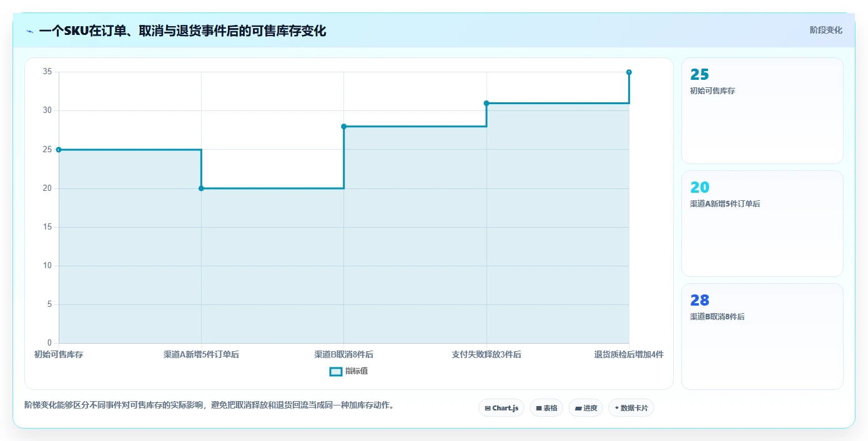Click the data point at value 28
The image size is (868, 441).
coord(343,127)
